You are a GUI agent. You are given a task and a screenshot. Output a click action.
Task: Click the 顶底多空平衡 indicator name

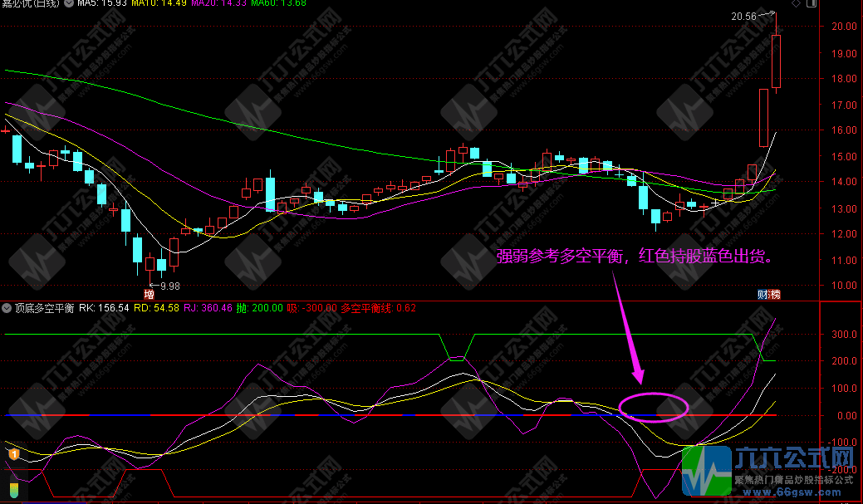45,308
